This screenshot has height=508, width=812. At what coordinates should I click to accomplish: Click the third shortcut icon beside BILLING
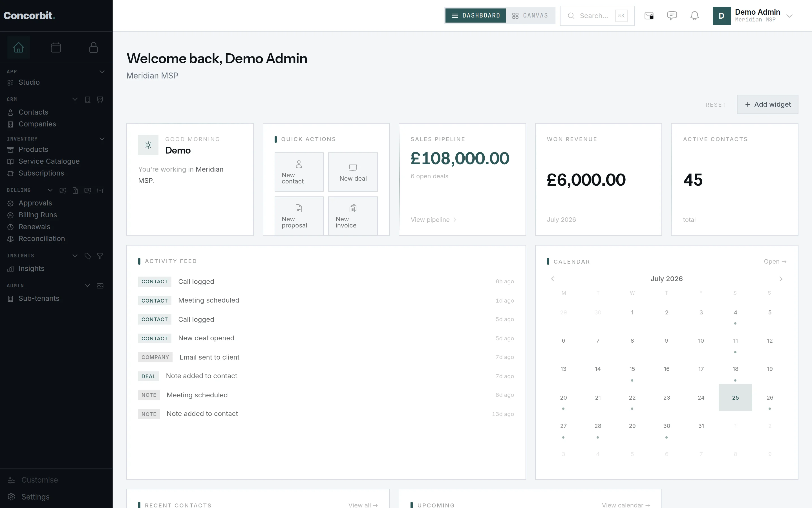(88, 190)
